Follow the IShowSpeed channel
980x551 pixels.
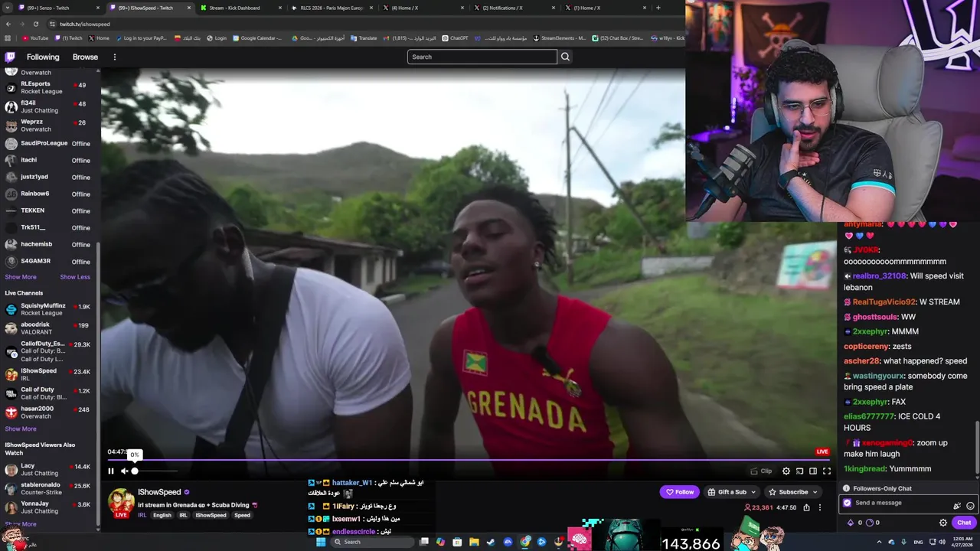(x=680, y=492)
